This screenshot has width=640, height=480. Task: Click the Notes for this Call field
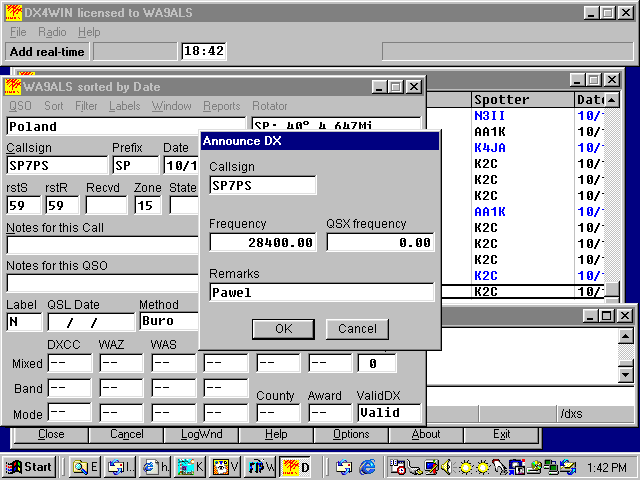[x=103, y=245]
